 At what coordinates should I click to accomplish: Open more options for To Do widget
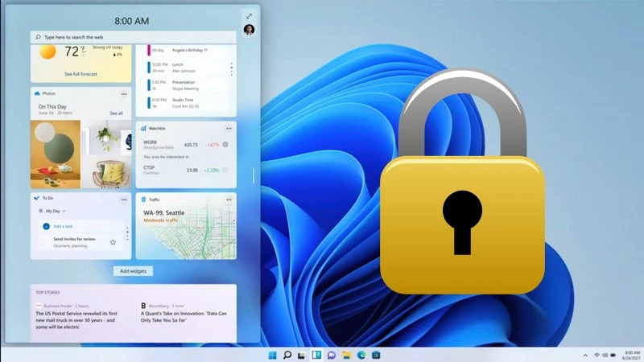[124, 200]
